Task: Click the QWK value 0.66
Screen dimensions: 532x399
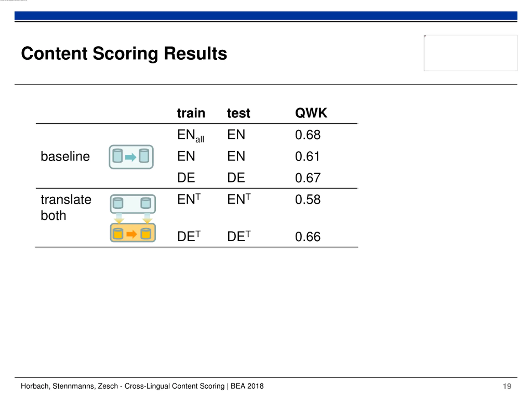Action: coord(308,237)
